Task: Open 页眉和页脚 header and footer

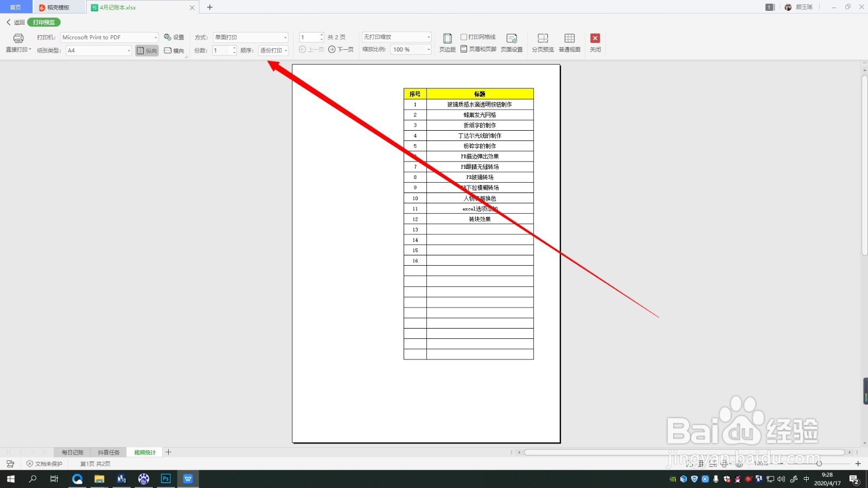Action: coord(478,49)
